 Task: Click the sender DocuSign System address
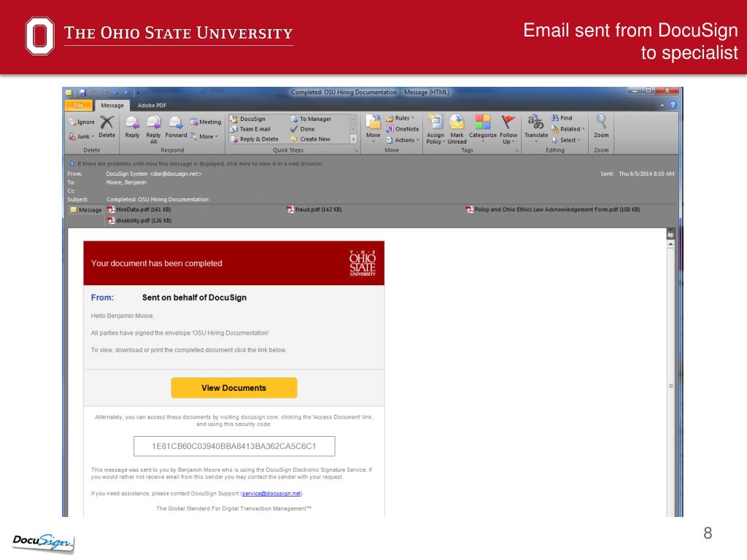point(154,174)
